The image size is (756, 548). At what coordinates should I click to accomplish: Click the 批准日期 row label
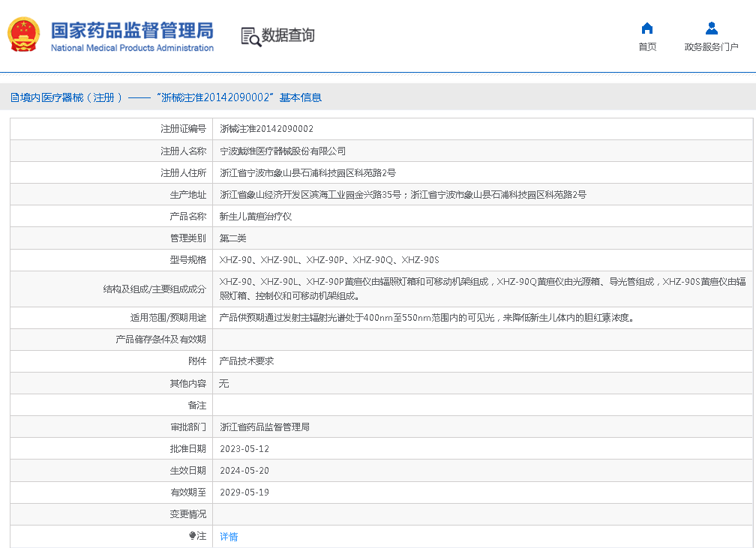188,449
